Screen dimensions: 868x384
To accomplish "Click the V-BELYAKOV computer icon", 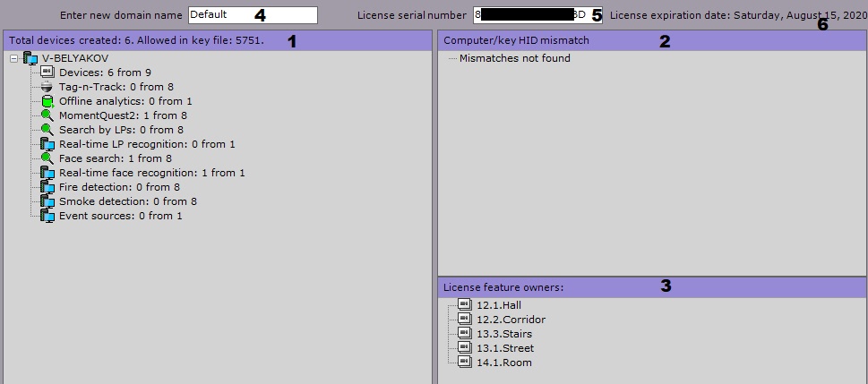I will coord(30,58).
